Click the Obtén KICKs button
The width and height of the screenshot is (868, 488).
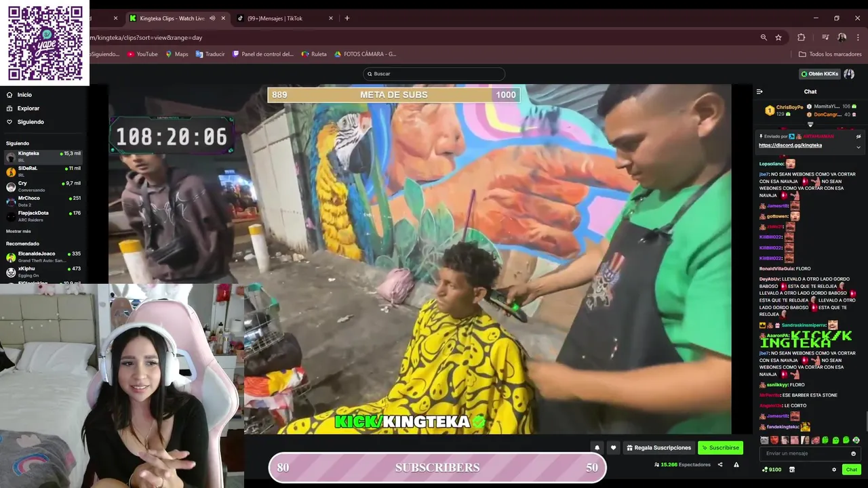click(819, 74)
